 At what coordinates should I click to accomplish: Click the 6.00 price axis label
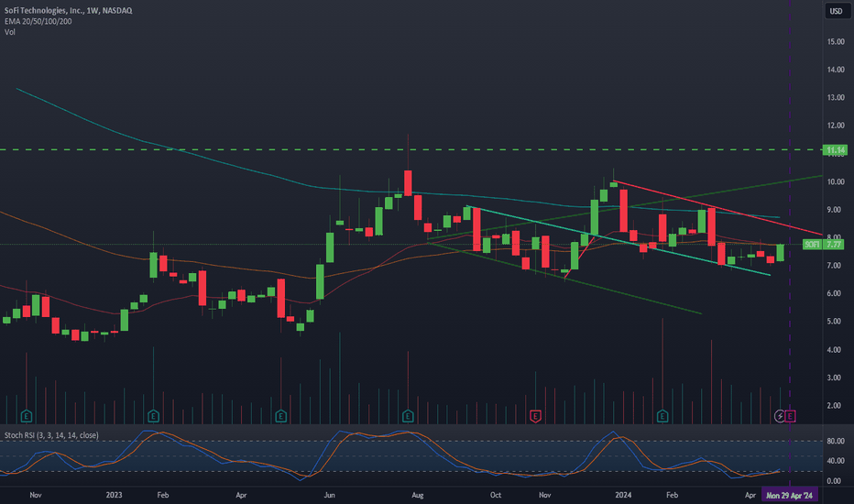(834, 293)
